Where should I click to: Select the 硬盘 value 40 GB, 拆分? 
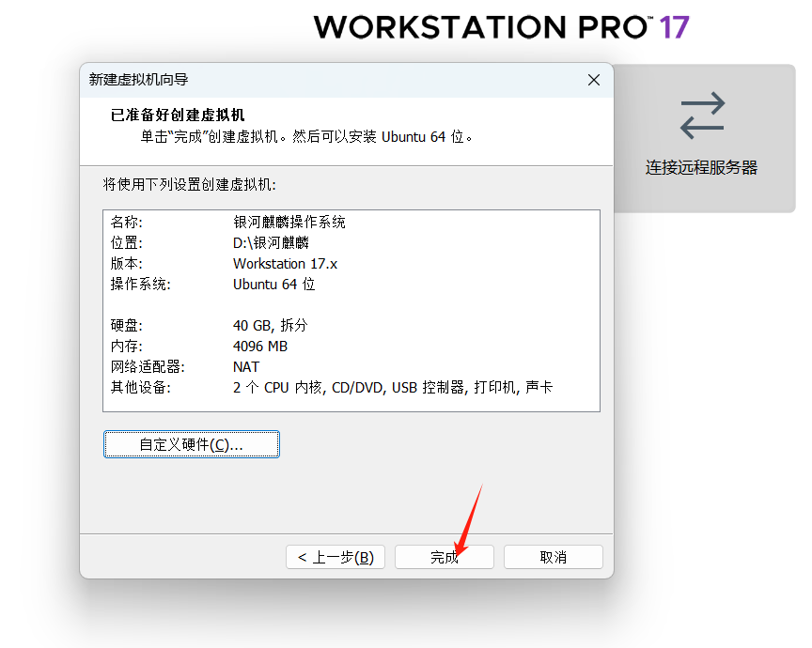click(270, 326)
